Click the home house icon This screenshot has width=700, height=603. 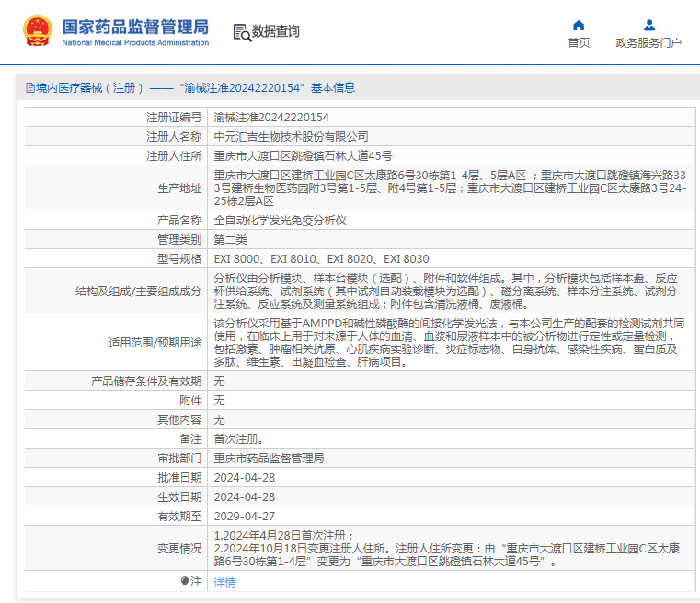(x=579, y=25)
